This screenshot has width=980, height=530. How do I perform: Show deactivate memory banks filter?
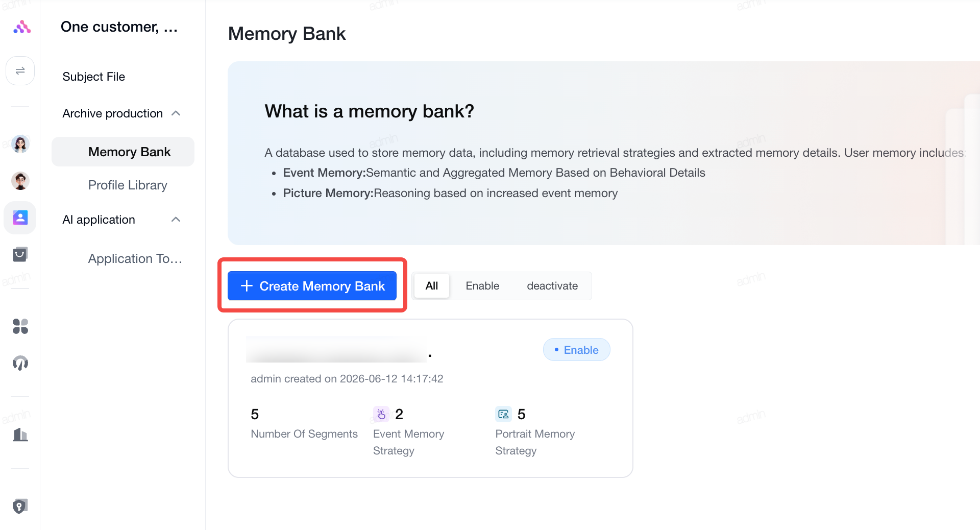coord(552,286)
